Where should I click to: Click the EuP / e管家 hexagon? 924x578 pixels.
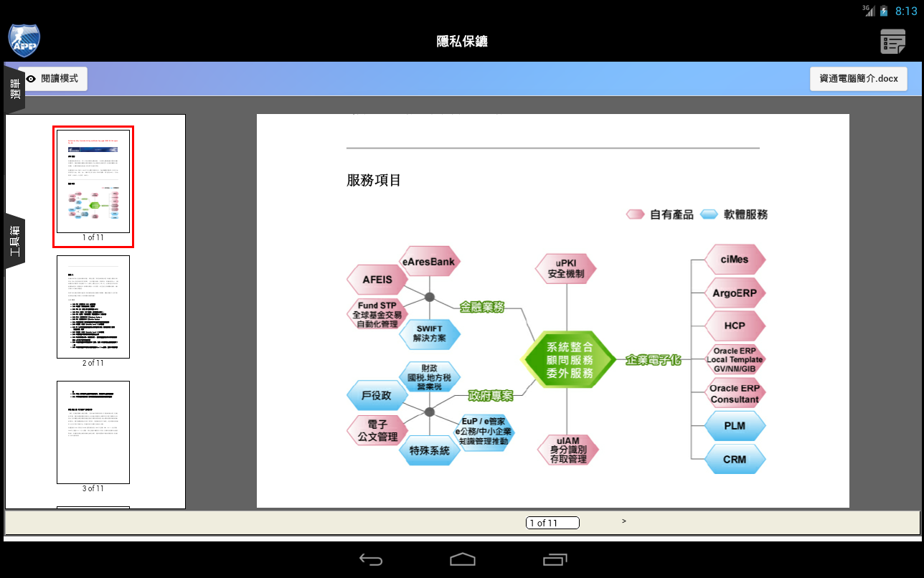tap(484, 432)
